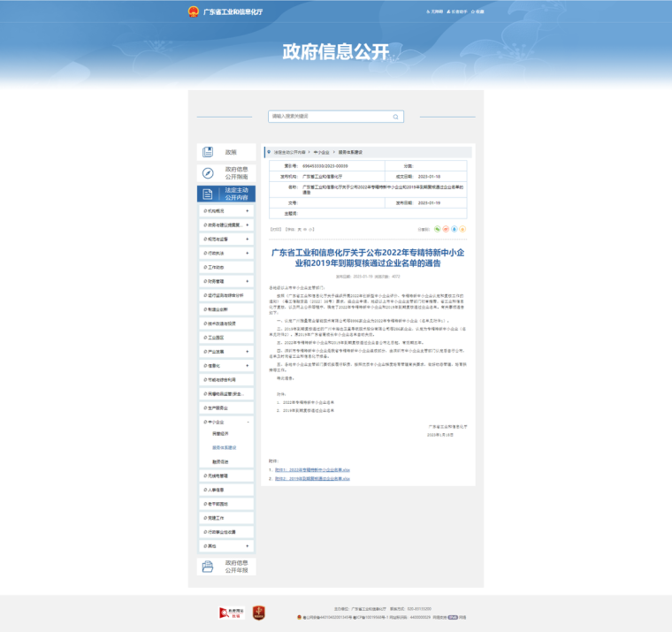Image resolution: width=672 pixels, height=632 pixels.
Task: Share the article via green WeChat icon
Action: point(437,229)
